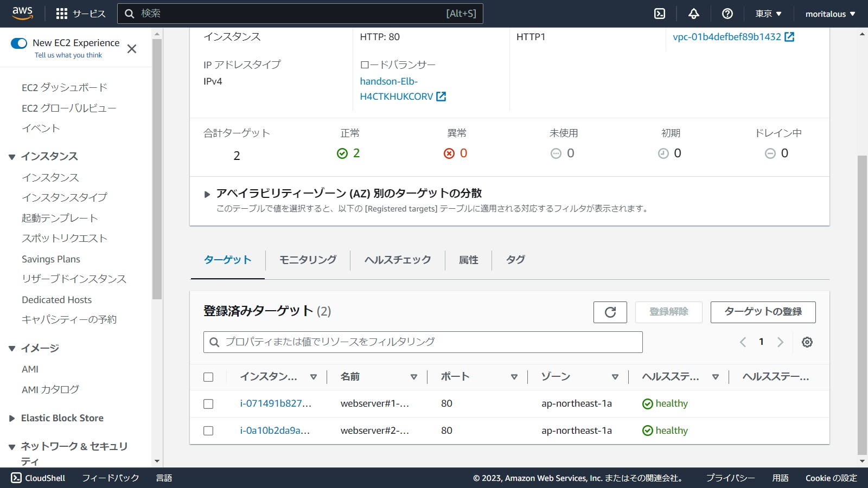Open the 東京 region dropdown
This screenshot has height=488, width=868.
pos(768,14)
